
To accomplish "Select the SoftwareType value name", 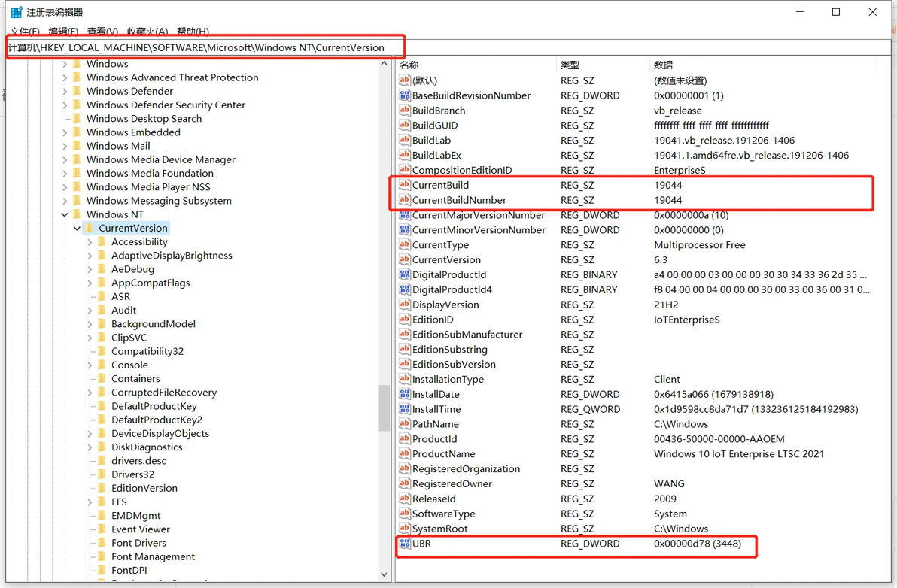I will pos(444,514).
